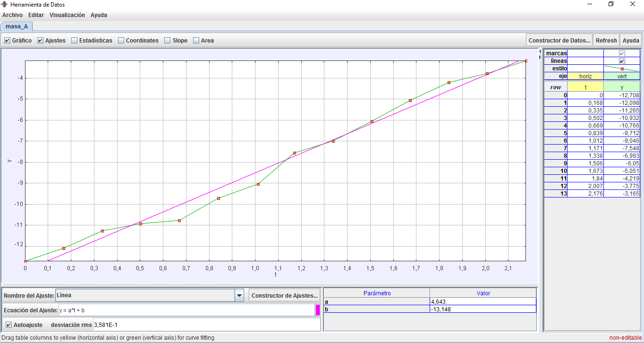The width and height of the screenshot is (644, 343).
Task: Click the Ayuda toolbar button
Action: 630,40
